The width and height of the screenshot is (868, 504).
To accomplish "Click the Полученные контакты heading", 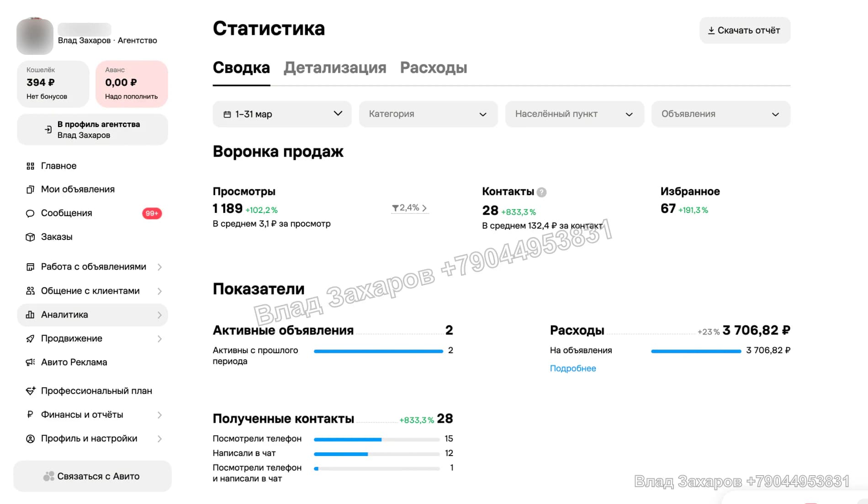I will coord(283,419).
